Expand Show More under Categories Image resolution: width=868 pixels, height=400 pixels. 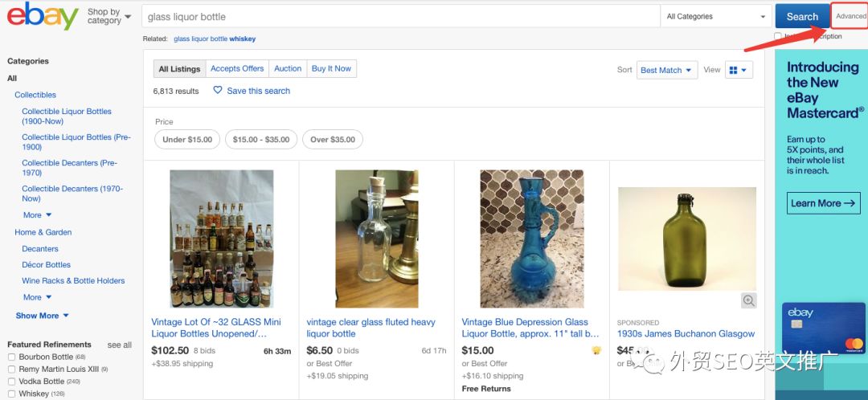click(x=42, y=316)
